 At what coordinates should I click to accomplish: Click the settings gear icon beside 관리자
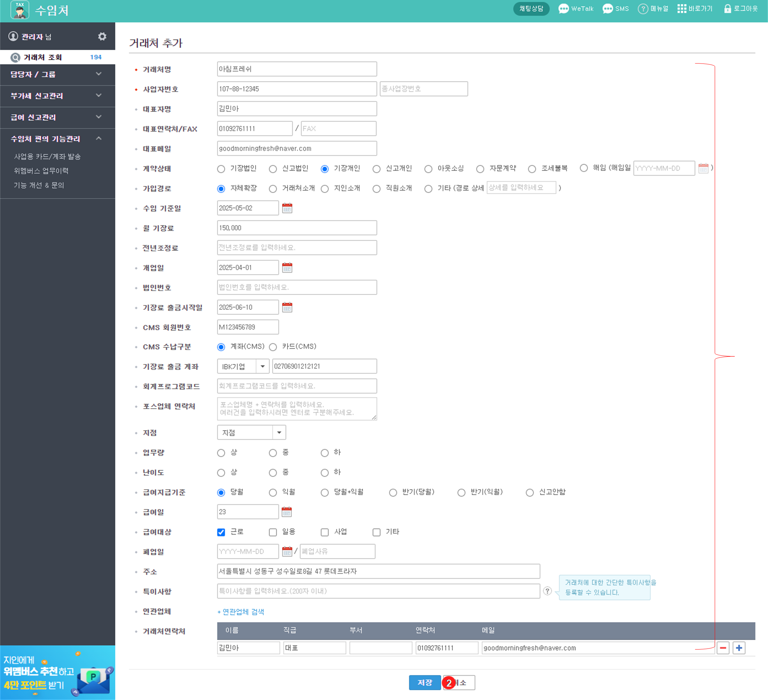pos(102,37)
